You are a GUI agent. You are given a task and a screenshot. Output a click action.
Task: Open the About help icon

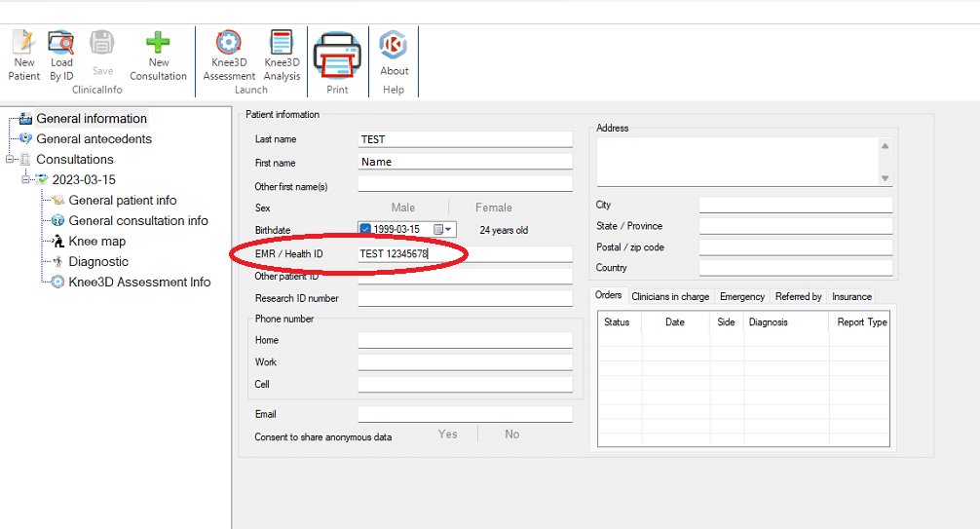click(x=394, y=55)
